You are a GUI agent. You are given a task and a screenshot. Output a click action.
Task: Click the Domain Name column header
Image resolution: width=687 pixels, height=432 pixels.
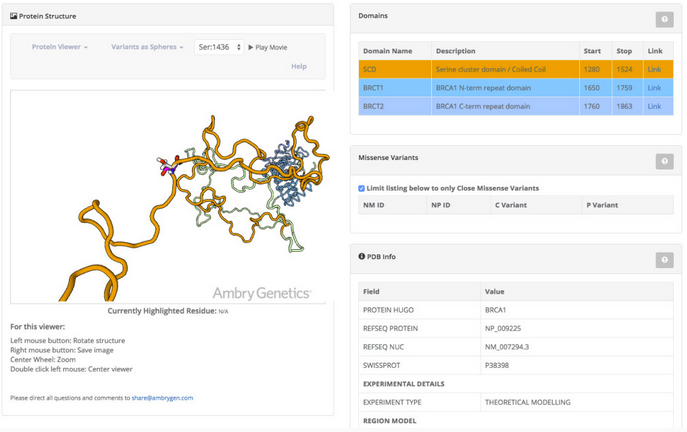[x=387, y=51]
